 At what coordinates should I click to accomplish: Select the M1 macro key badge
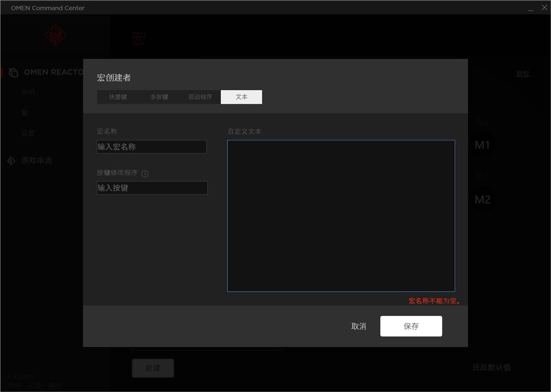click(x=482, y=144)
